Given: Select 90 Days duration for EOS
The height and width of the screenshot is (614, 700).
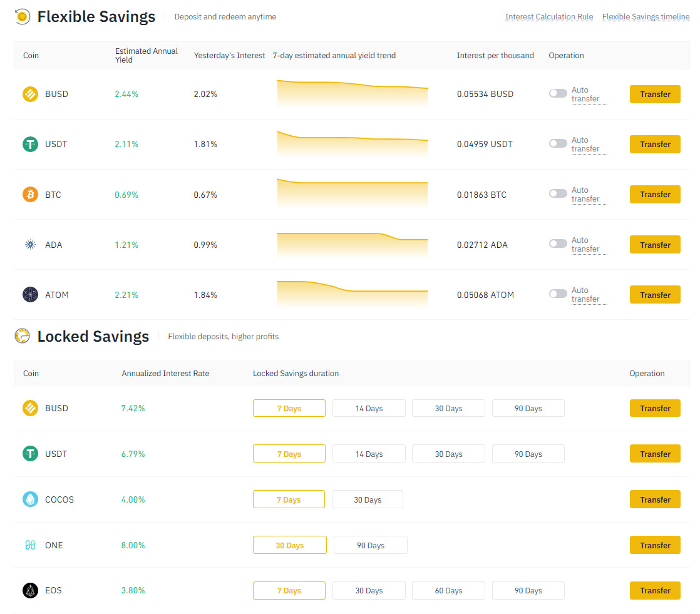Looking at the screenshot, I should coord(528,590).
